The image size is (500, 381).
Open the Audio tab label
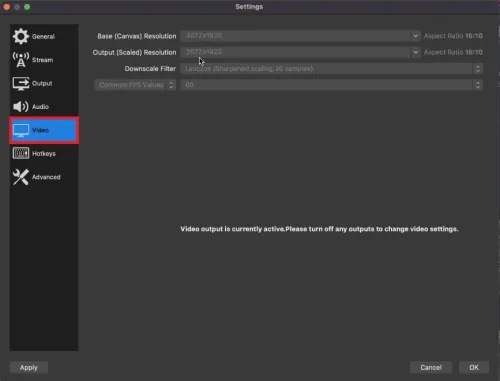click(40, 107)
